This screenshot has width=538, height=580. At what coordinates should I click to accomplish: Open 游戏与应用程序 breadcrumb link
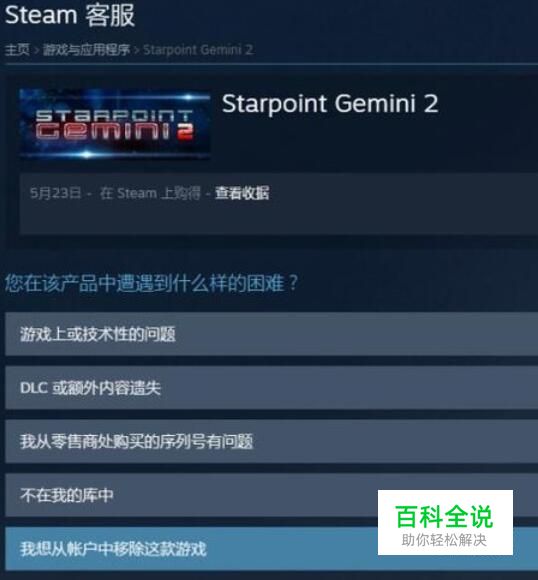click(x=86, y=49)
